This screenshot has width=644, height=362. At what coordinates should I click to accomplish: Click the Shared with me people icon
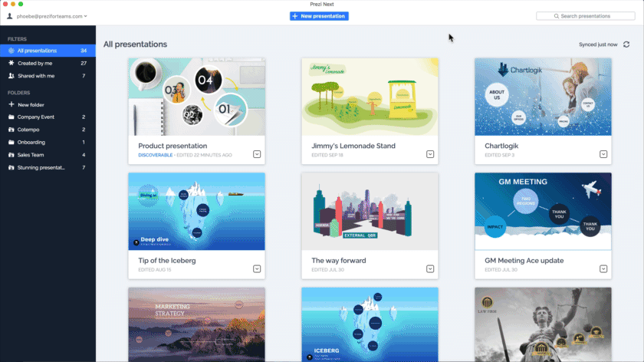(x=11, y=76)
